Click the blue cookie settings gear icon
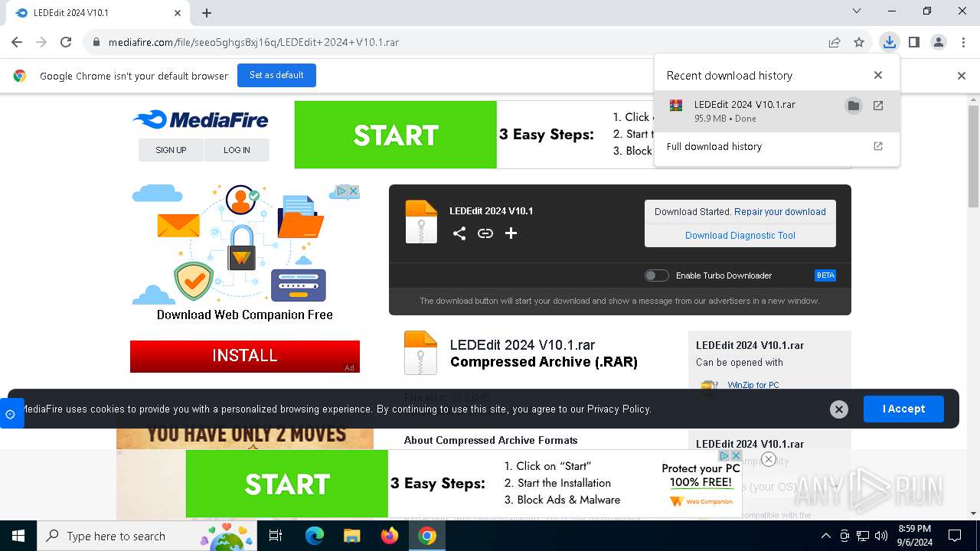The height and width of the screenshot is (551, 980). 10,414
